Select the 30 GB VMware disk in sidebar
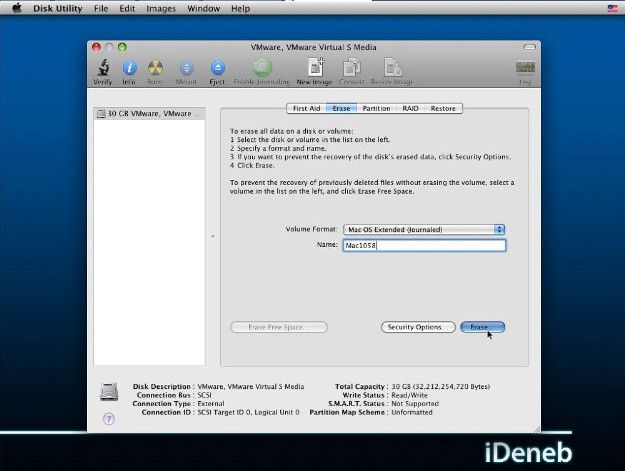This screenshot has width=625, height=471. [149, 114]
